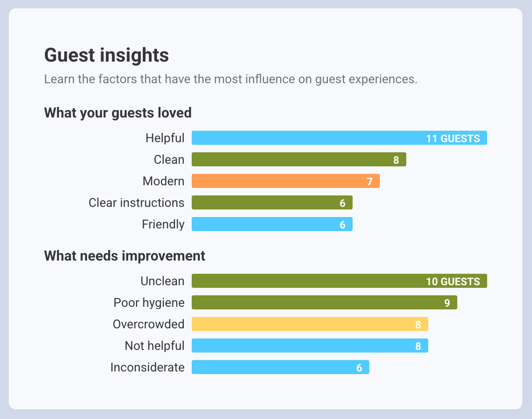Select the Clear instructions bar

tap(272, 203)
